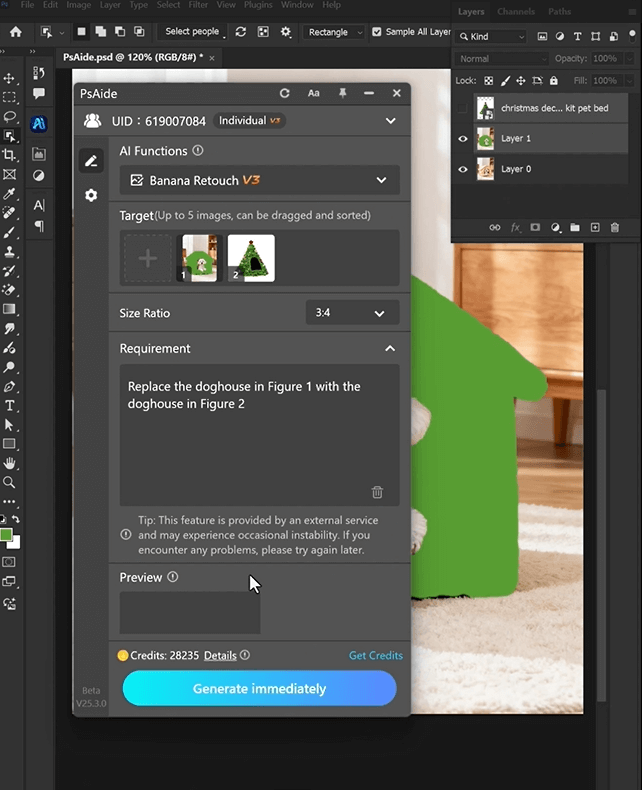Collapse the Requirement section

point(390,349)
